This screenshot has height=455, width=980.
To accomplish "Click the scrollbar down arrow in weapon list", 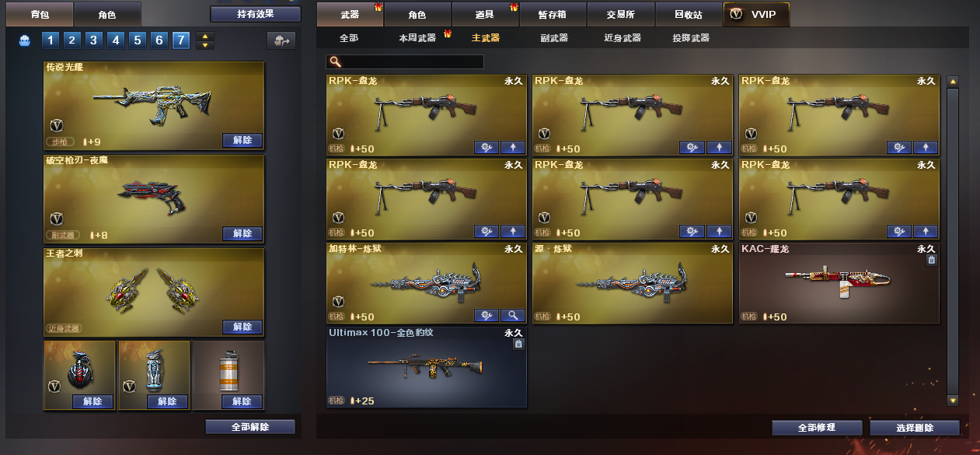I will pyautogui.click(x=952, y=400).
